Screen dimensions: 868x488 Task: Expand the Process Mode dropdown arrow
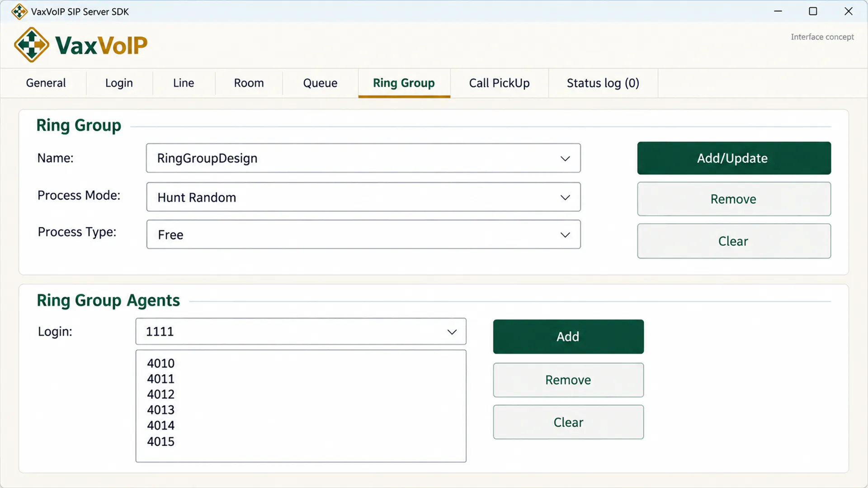pyautogui.click(x=565, y=197)
